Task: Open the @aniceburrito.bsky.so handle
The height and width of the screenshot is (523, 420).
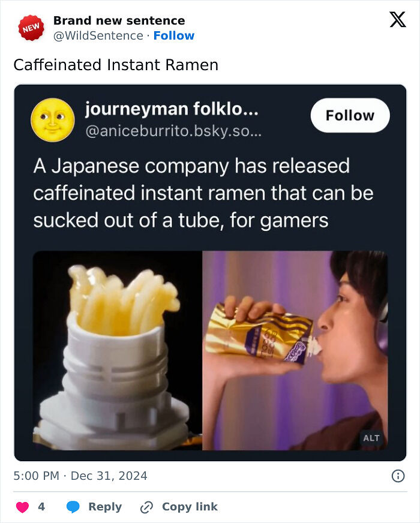Action: point(173,131)
